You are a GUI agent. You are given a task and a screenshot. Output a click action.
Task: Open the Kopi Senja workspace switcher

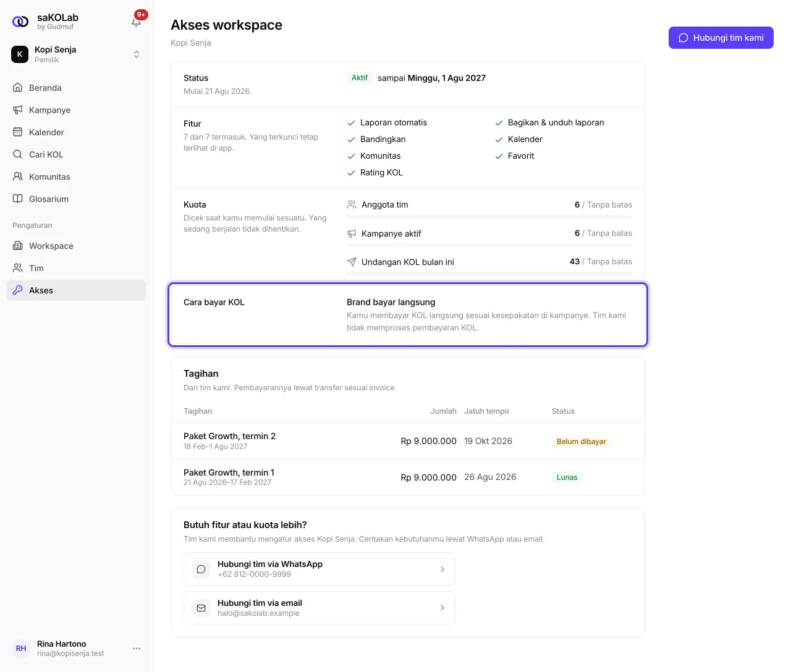pyautogui.click(x=77, y=54)
